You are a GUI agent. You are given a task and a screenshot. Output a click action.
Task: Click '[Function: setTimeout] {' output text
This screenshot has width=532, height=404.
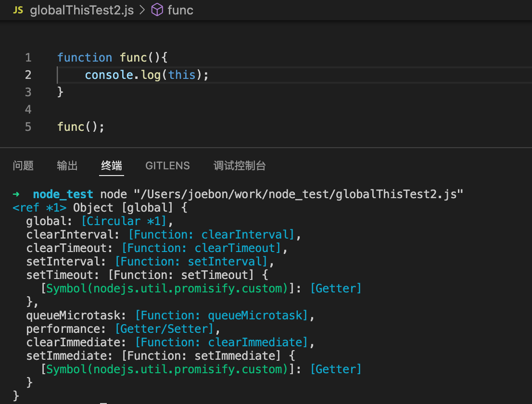(188, 275)
